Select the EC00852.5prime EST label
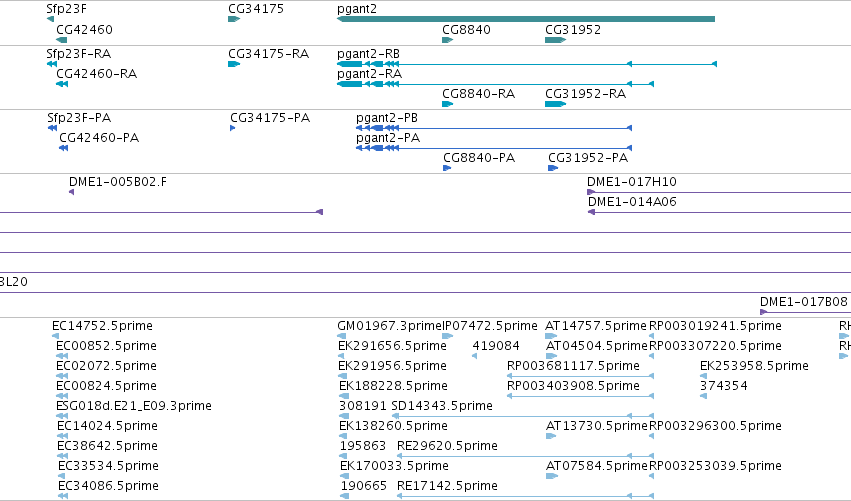 click(x=106, y=346)
